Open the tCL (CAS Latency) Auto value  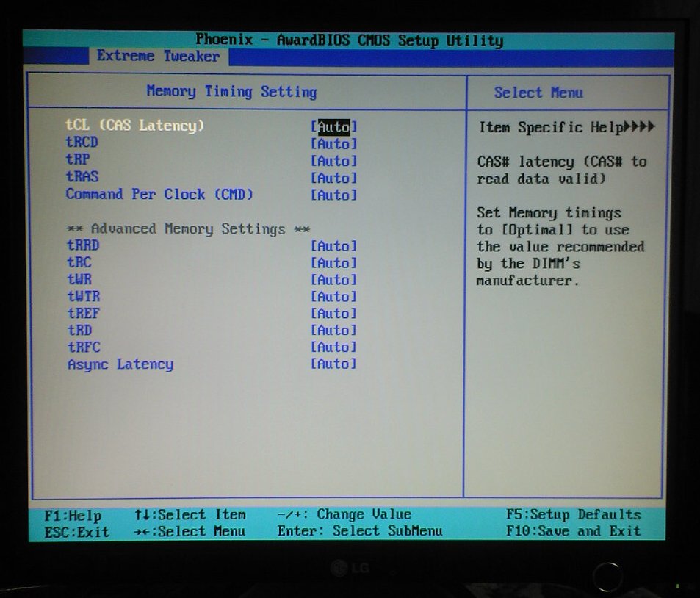click(x=334, y=127)
